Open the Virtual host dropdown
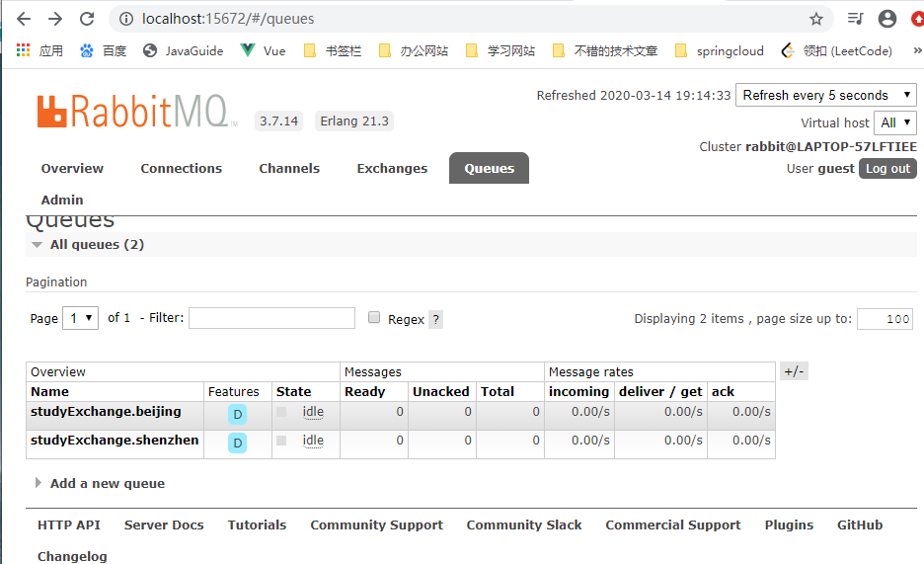The width and height of the screenshot is (924, 564). click(895, 122)
